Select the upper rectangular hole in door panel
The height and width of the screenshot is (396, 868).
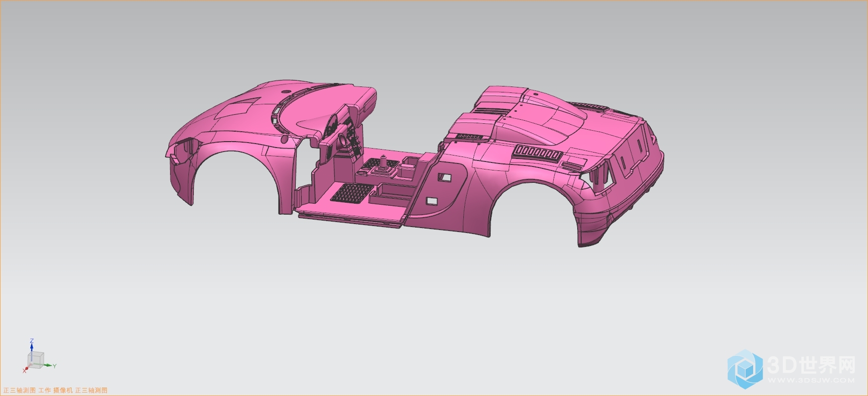coord(445,177)
